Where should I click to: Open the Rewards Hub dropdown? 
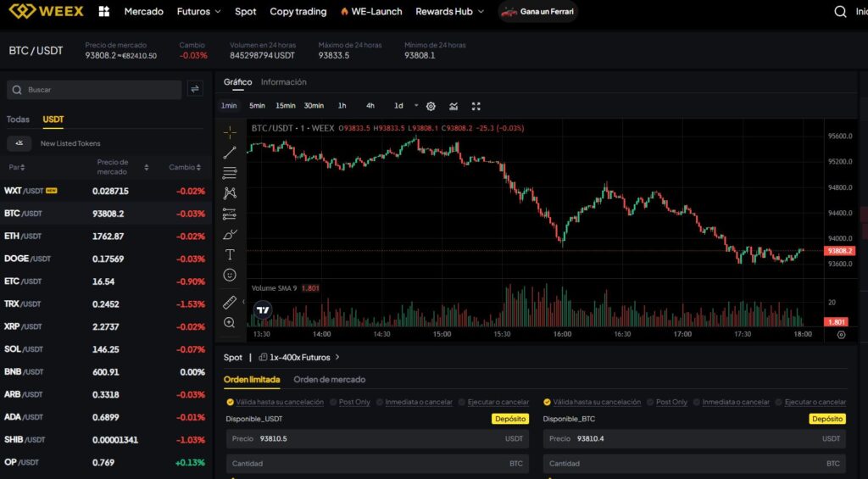(x=449, y=12)
